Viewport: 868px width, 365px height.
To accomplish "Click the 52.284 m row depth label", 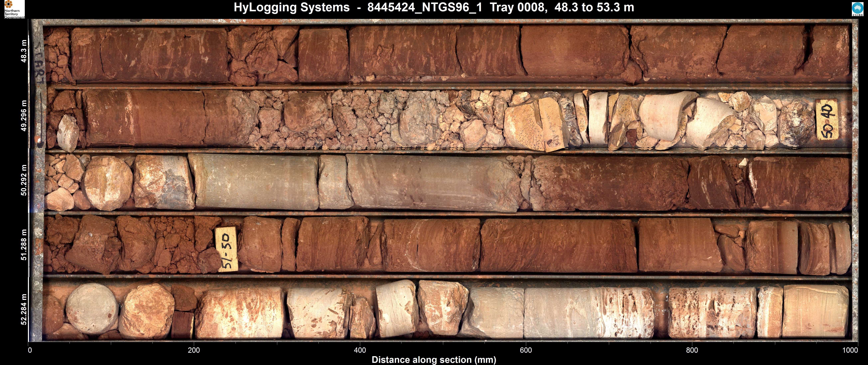I will pos(24,310).
